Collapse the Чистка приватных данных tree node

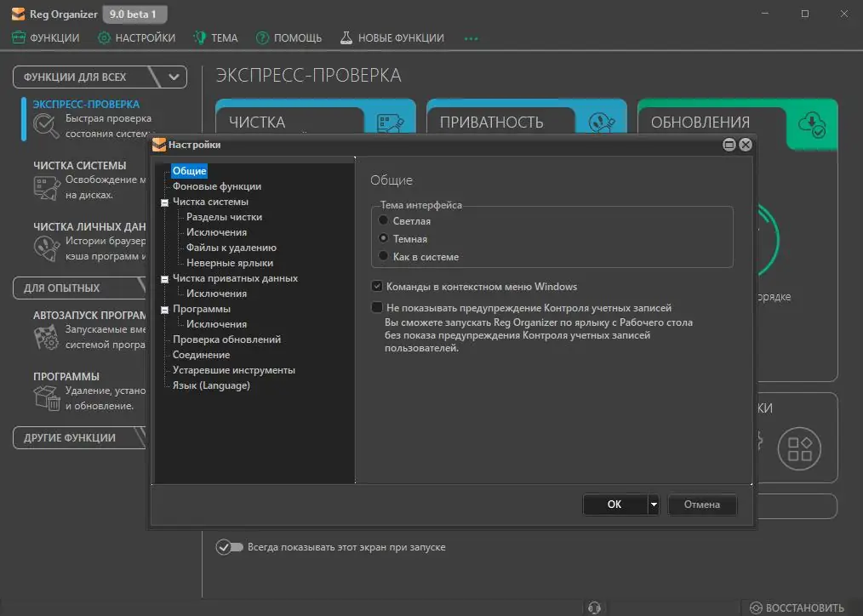[x=164, y=279]
